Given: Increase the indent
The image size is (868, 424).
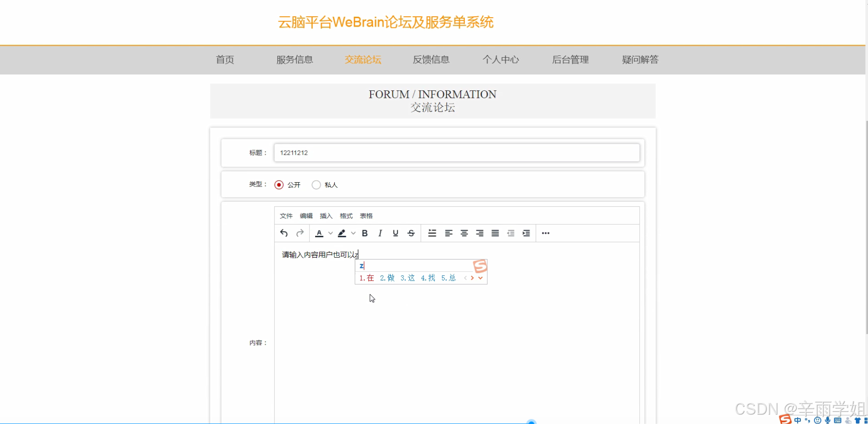Looking at the screenshot, I should pos(526,233).
